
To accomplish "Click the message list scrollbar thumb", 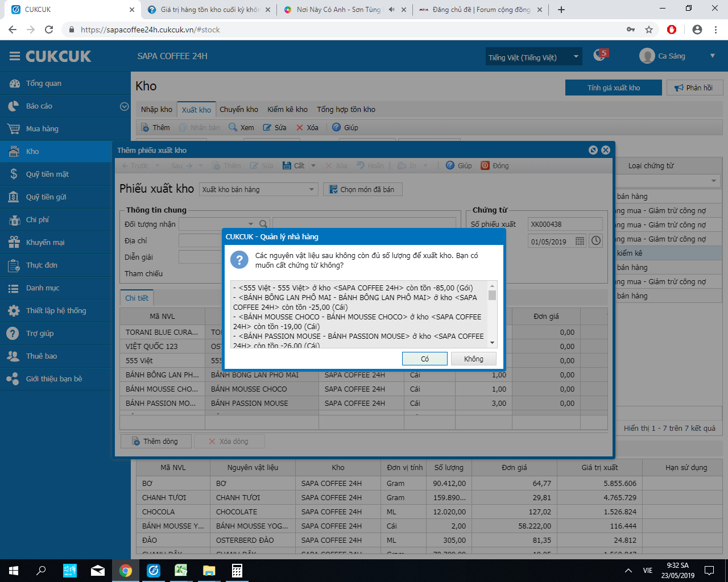I will (493, 295).
